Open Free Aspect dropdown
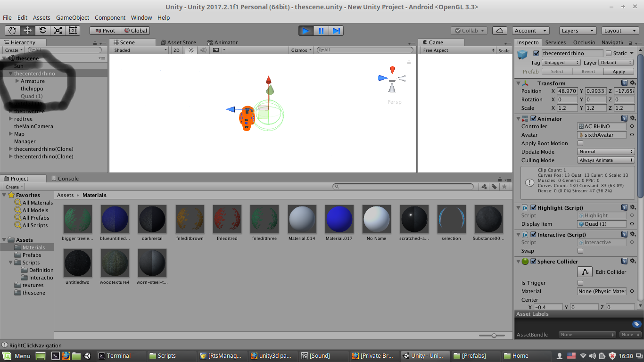This screenshot has height=362, width=644. point(458,50)
